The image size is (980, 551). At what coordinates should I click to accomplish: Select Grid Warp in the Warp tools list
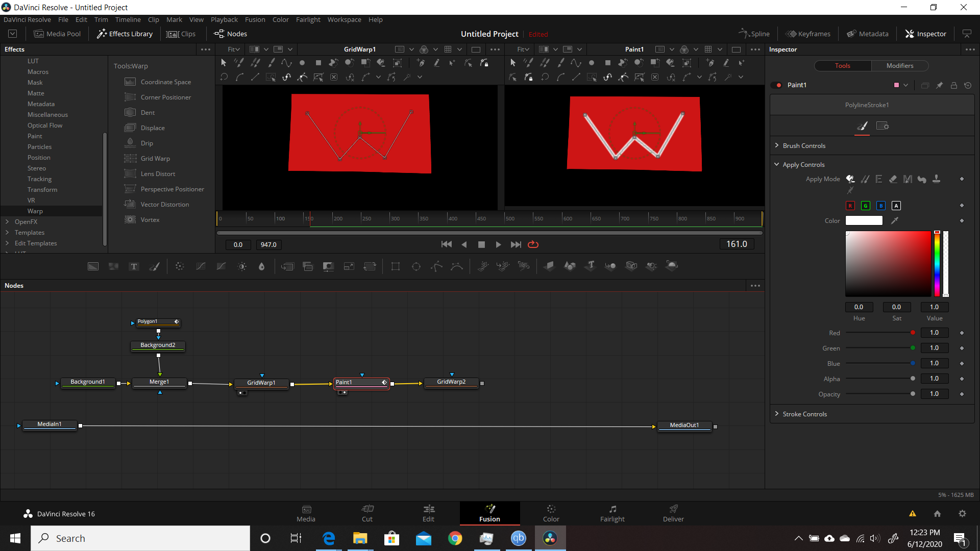coord(155,159)
